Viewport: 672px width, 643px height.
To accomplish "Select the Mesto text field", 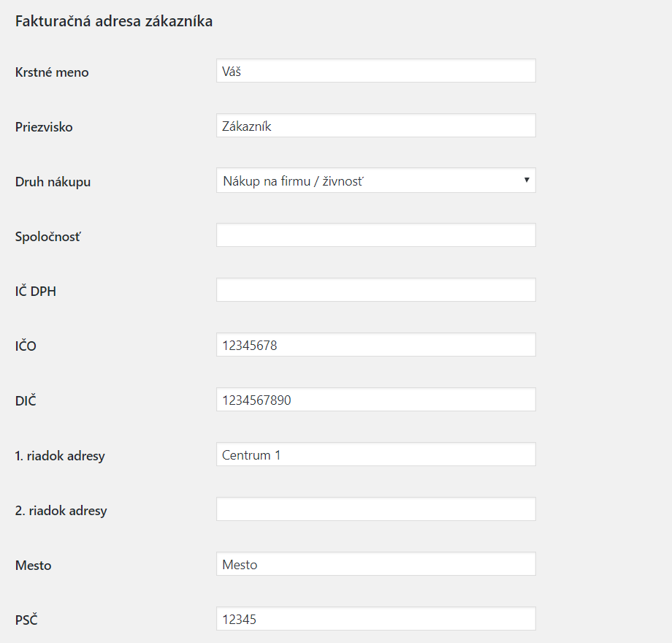I will tap(375, 564).
